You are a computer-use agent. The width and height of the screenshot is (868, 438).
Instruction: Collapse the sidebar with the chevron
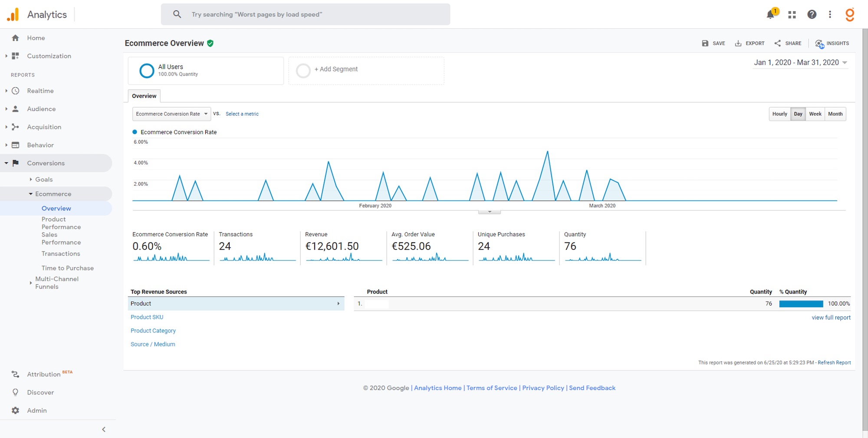point(104,429)
